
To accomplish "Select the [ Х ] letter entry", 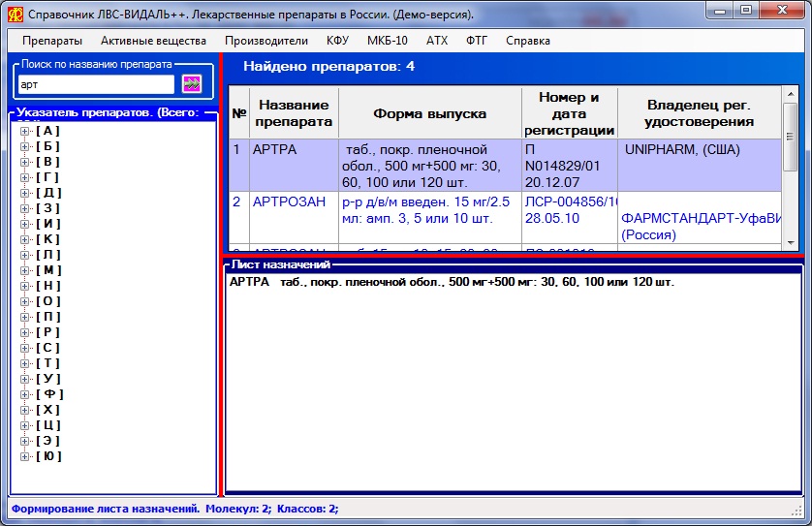I will click(47, 410).
